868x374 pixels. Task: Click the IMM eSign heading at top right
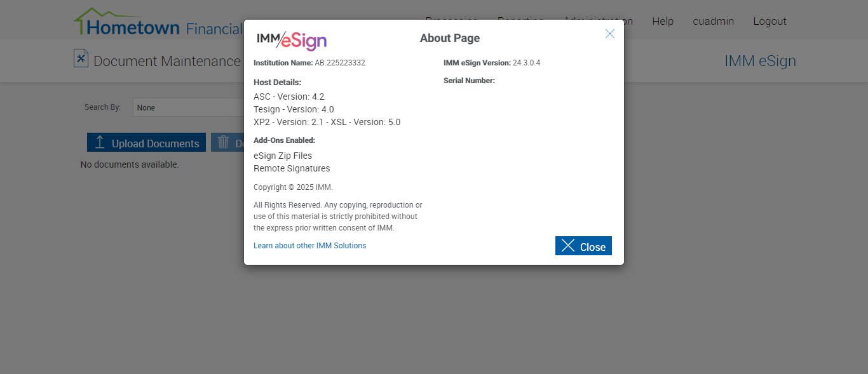[x=760, y=61]
